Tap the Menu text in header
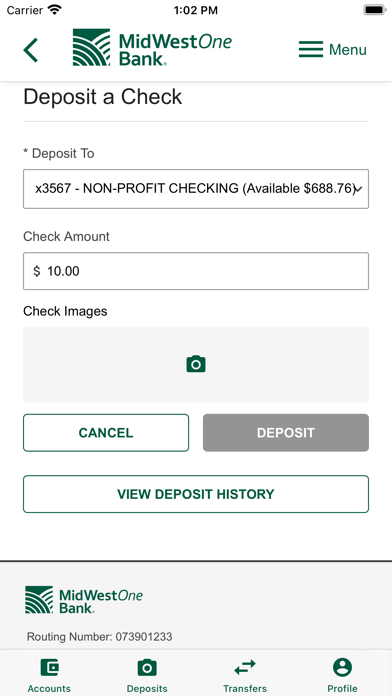The image size is (392, 696). pyautogui.click(x=348, y=50)
